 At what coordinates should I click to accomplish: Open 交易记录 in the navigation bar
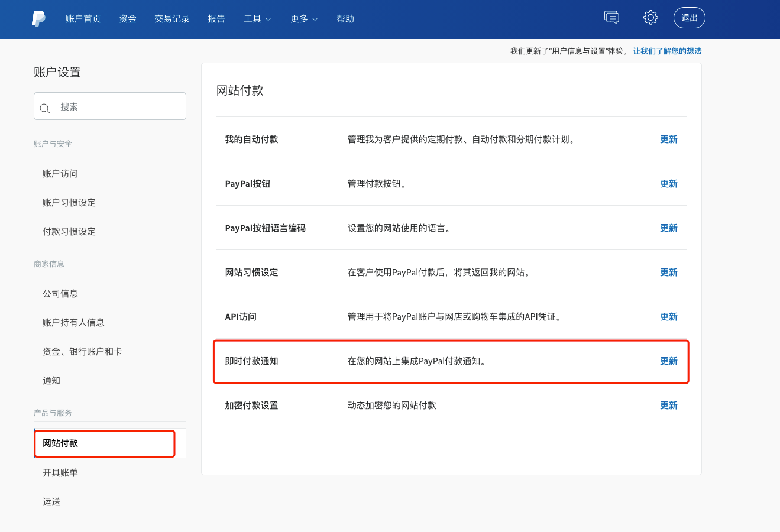(172, 19)
